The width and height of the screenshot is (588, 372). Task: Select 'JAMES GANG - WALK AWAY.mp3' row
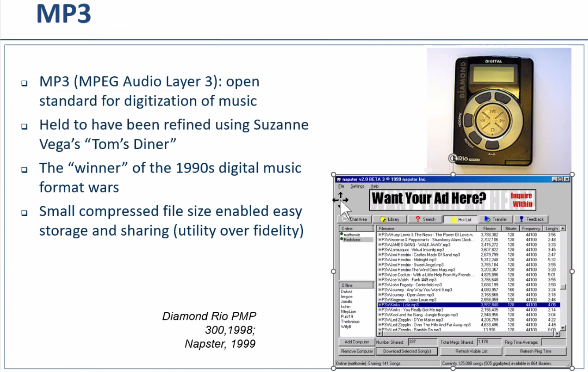tap(469, 244)
